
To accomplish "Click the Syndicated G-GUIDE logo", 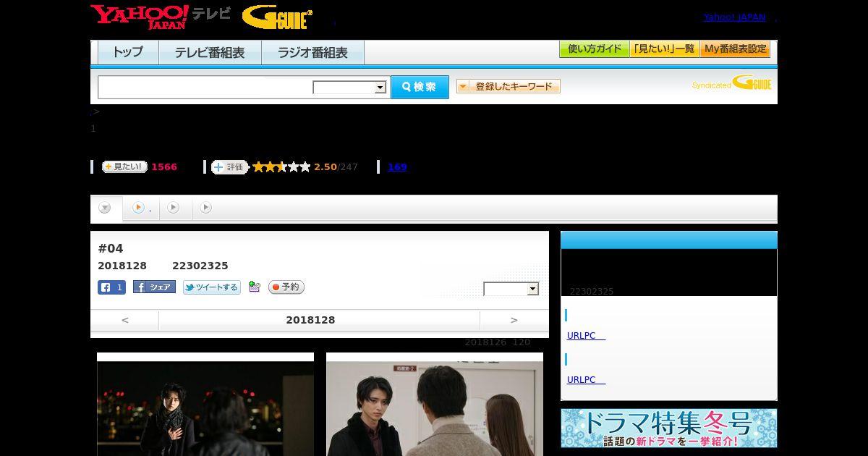I will click(732, 84).
